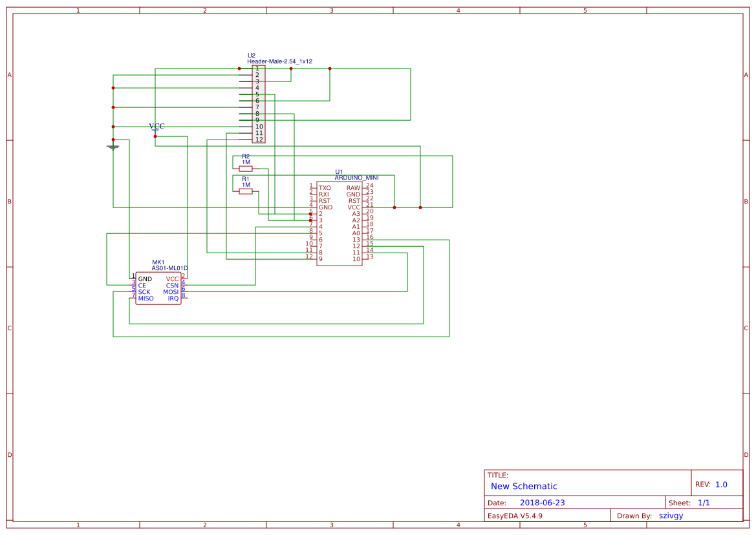
Task: Select the VCC net label
Action: tap(157, 125)
